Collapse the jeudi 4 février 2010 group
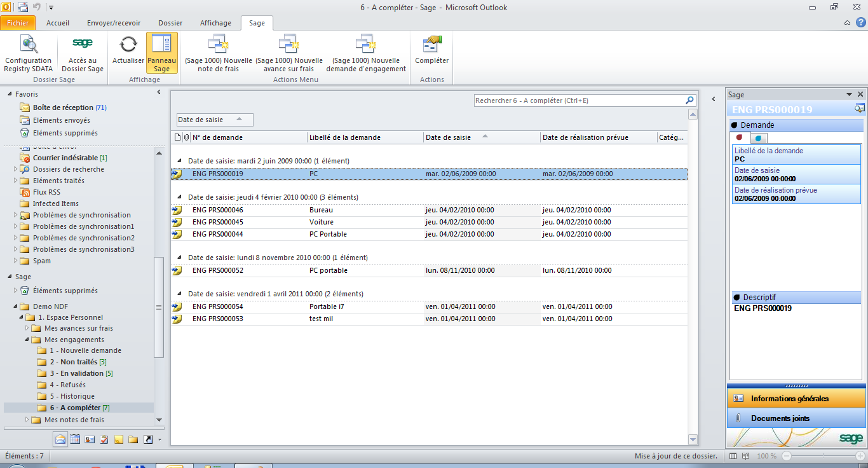 pos(179,197)
